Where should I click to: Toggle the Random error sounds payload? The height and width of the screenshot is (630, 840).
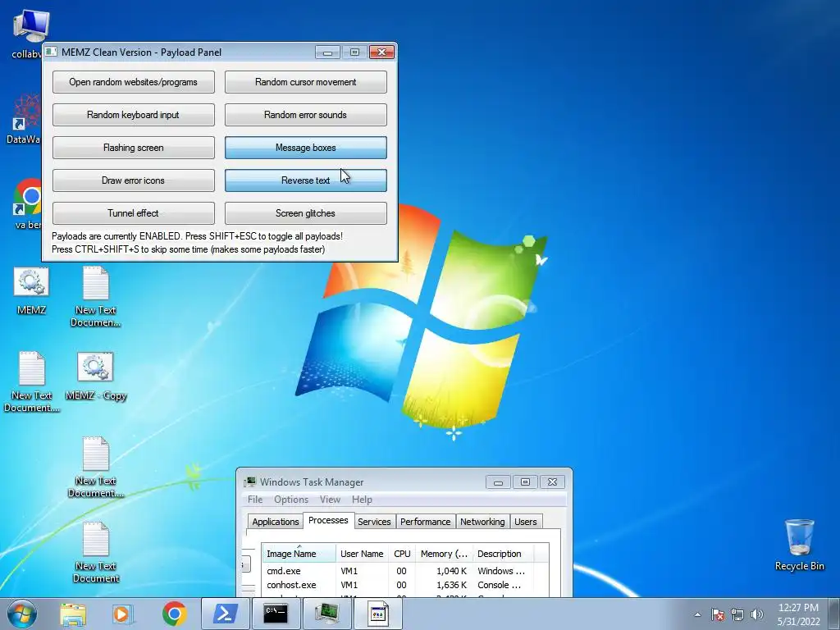(305, 115)
